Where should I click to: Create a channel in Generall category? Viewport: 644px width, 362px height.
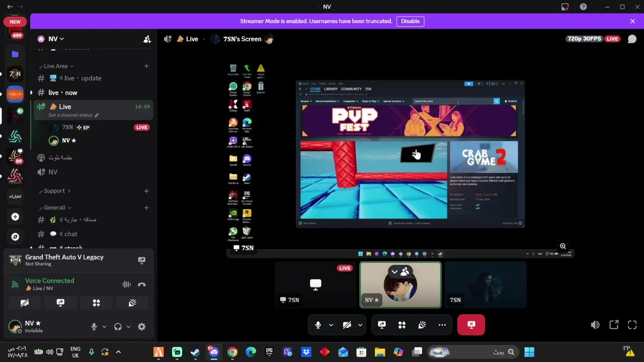click(146, 208)
